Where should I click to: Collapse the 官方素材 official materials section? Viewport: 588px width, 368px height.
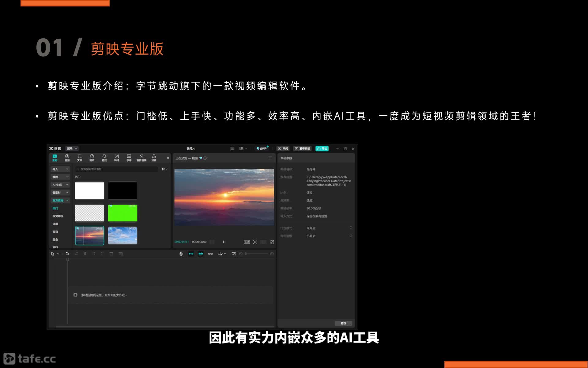tap(60, 200)
